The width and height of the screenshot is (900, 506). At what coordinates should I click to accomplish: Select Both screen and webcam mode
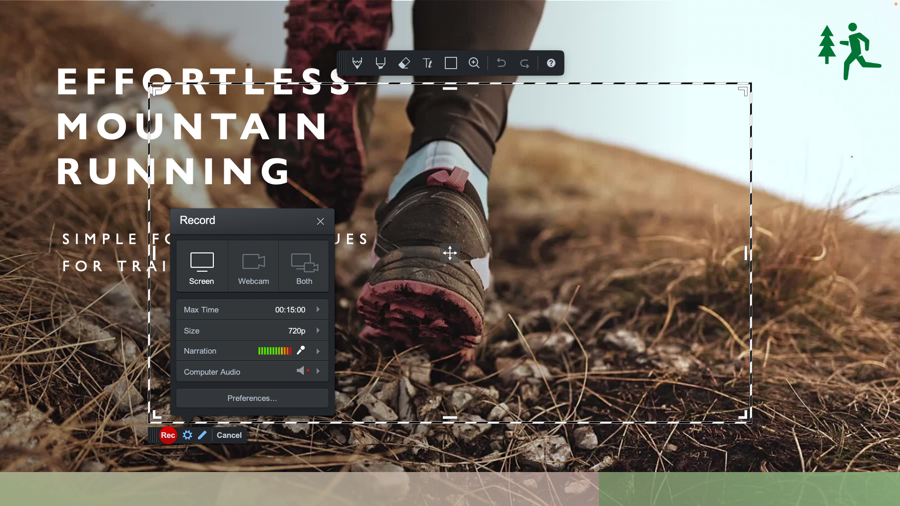pyautogui.click(x=304, y=267)
